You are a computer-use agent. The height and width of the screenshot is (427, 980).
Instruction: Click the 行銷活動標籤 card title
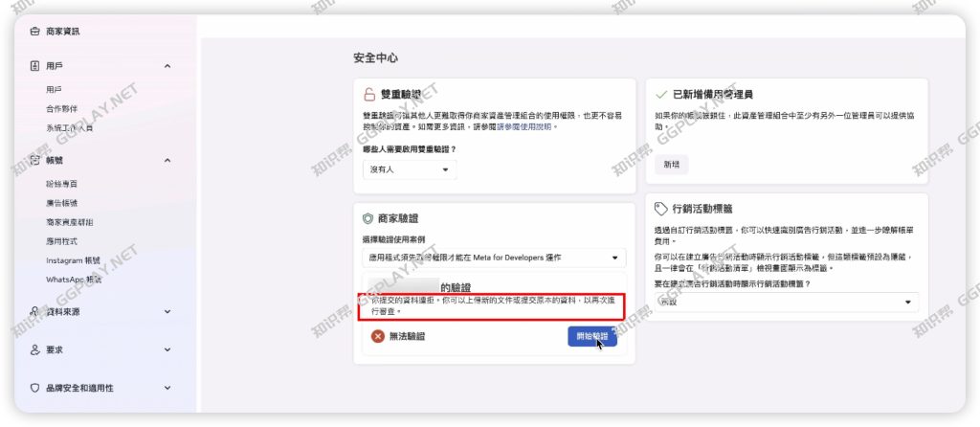pyautogui.click(x=702, y=208)
